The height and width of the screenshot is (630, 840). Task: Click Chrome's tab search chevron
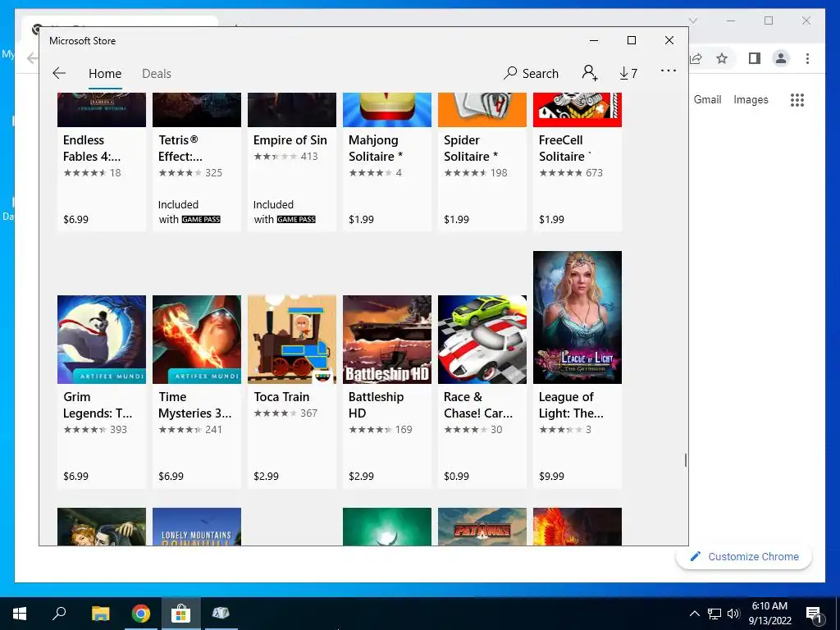pyautogui.click(x=692, y=21)
